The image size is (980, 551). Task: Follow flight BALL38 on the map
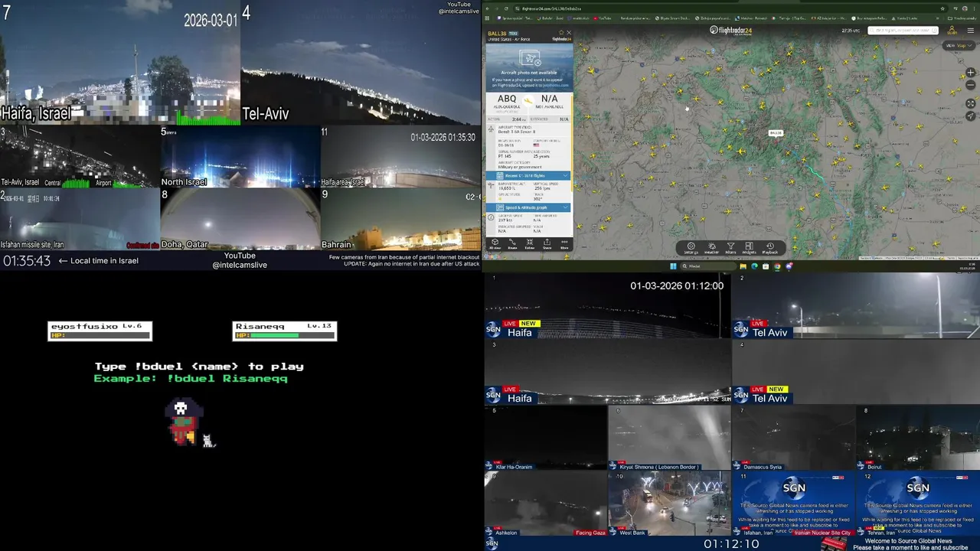(529, 244)
